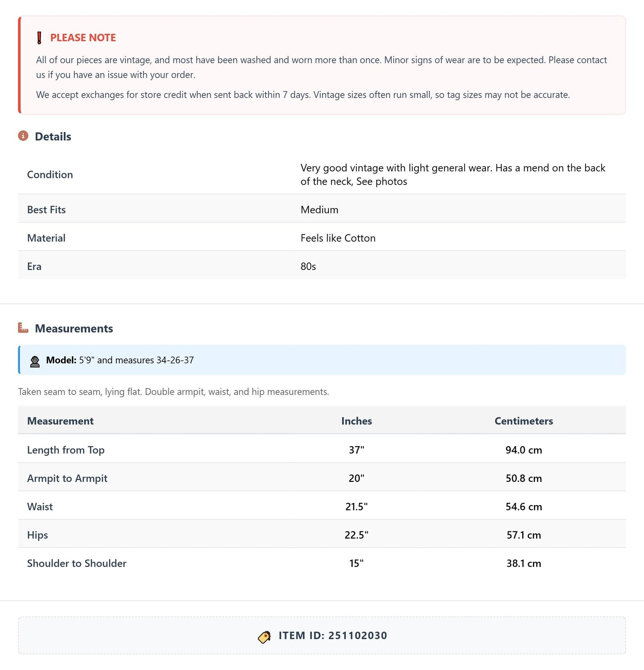The height and width of the screenshot is (670, 644).
Task: Click the Era value 80s
Action: pyautogui.click(x=308, y=267)
